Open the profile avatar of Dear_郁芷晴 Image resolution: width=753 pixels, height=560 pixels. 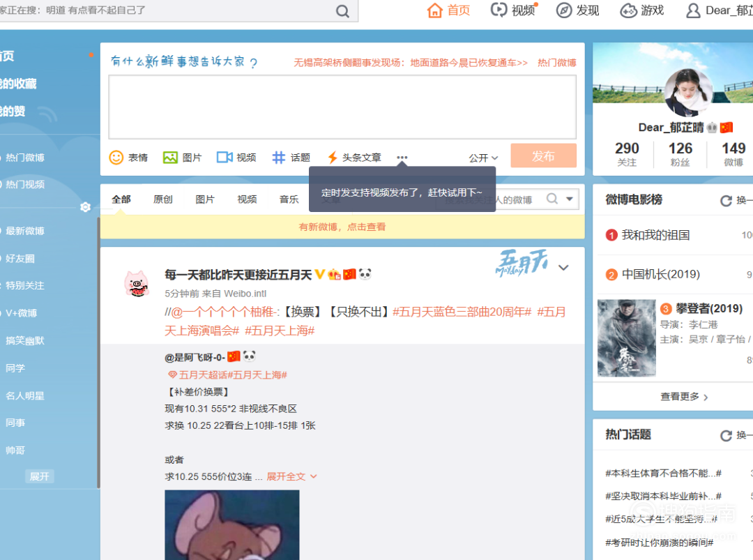[688, 92]
